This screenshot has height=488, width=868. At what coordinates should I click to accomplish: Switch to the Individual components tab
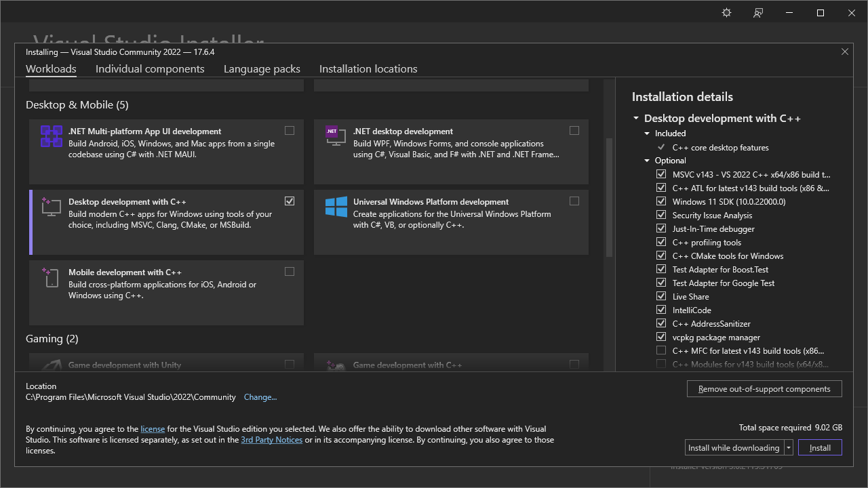(x=150, y=68)
